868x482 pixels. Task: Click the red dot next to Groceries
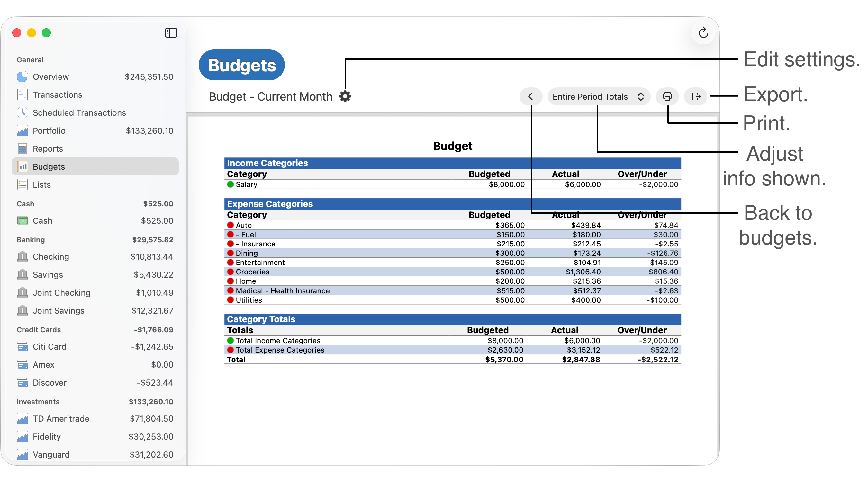231,272
